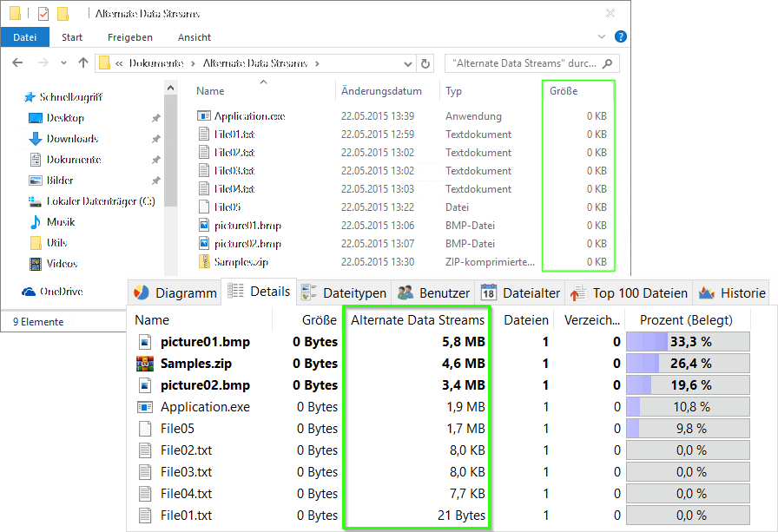Expand the ribbon via the chevron near Help
778x532 pixels.
[601, 36]
